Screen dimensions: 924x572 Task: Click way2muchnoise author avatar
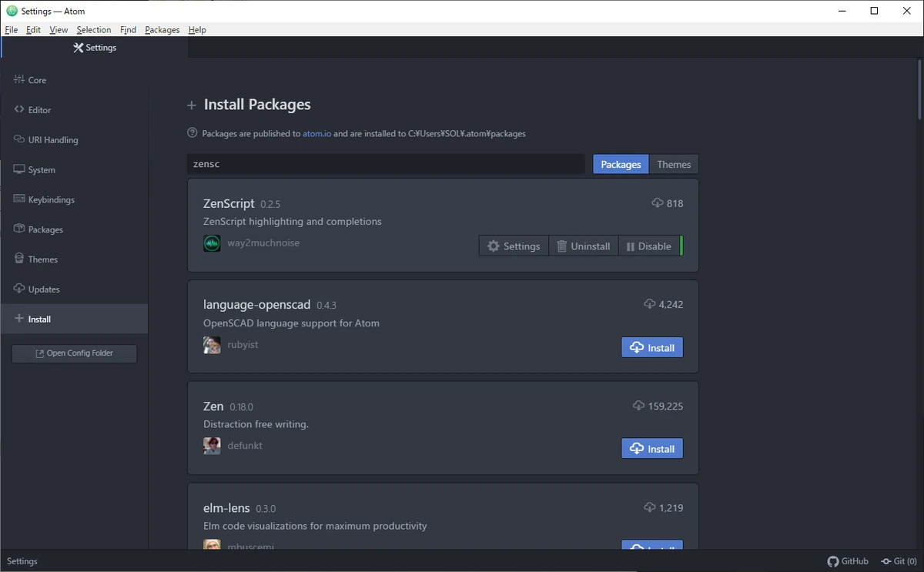[x=212, y=243]
